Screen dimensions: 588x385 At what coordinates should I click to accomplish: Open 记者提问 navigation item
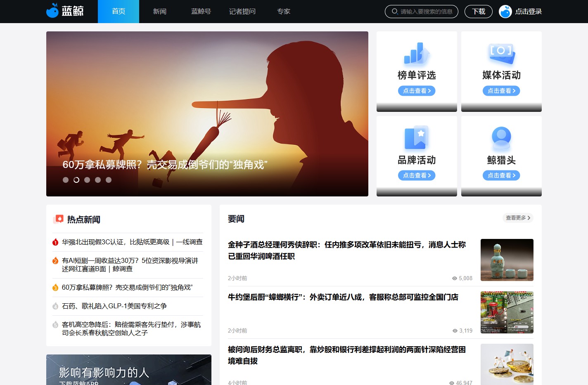(x=242, y=12)
